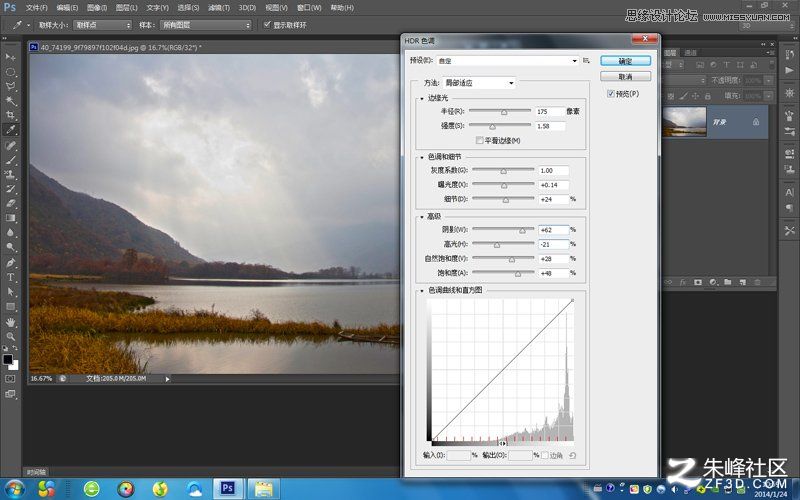Select the Move tool in the toolbox
The width and height of the screenshot is (800, 500).
tap(10, 57)
